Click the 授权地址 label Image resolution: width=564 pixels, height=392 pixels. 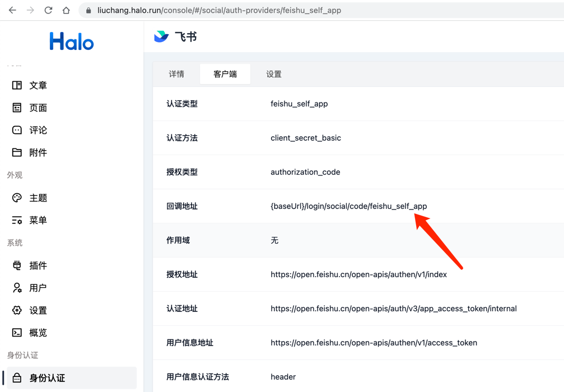[x=182, y=274]
